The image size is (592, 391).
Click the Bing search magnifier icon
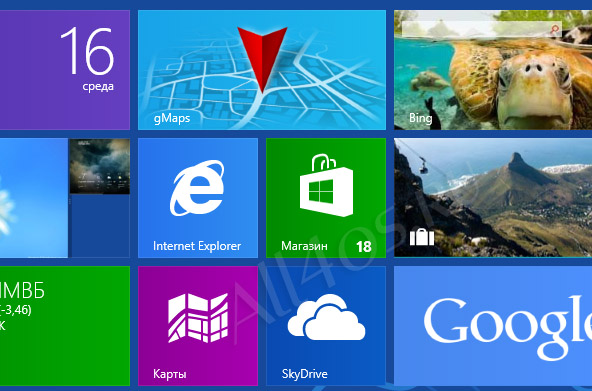(x=554, y=29)
